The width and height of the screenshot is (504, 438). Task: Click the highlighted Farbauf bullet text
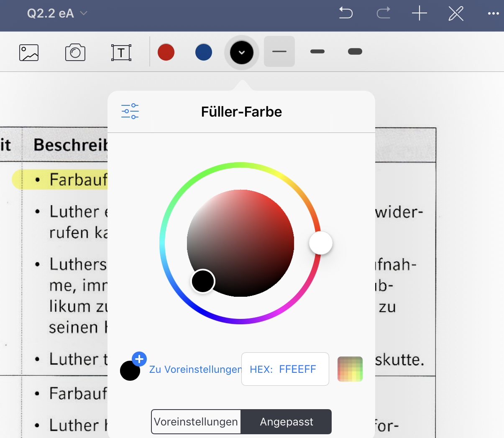tap(78, 180)
